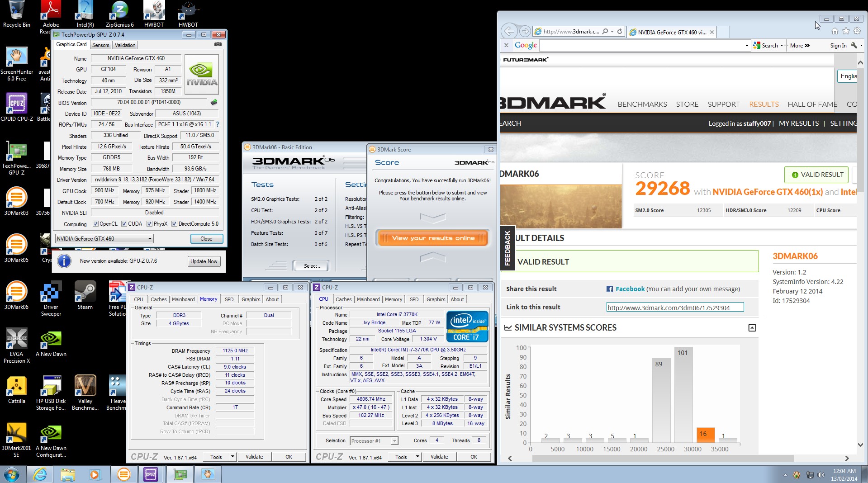The height and width of the screenshot is (483, 868).
Task: Open browser tools gear icon
Action: (x=857, y=31)
